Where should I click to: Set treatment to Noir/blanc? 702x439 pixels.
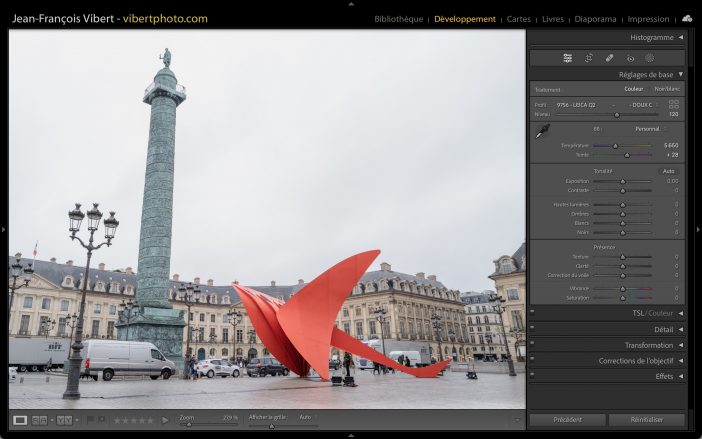[666, 89]
